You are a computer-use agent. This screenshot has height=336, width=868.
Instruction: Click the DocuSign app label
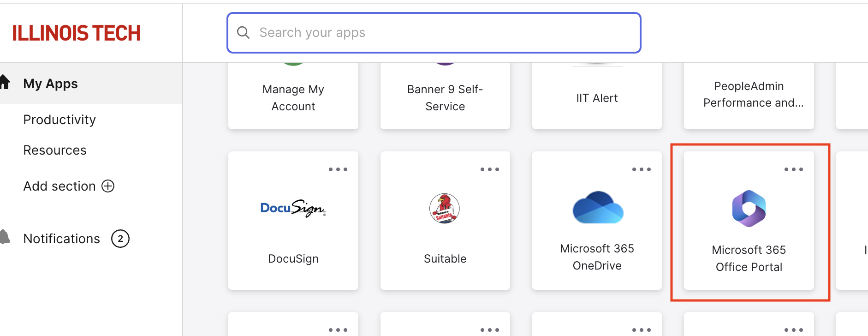pos(293,258)
